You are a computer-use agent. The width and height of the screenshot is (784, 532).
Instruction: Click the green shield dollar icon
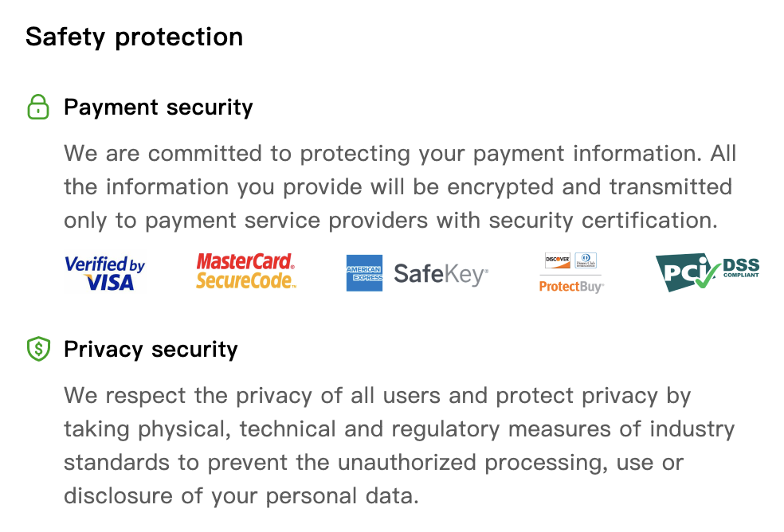(x=38, y=349)
